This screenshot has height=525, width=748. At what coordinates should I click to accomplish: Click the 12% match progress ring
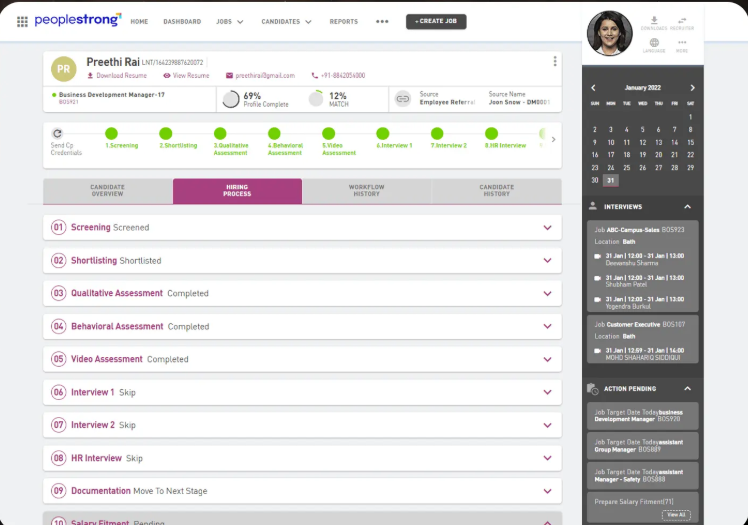tap(316, 99)
